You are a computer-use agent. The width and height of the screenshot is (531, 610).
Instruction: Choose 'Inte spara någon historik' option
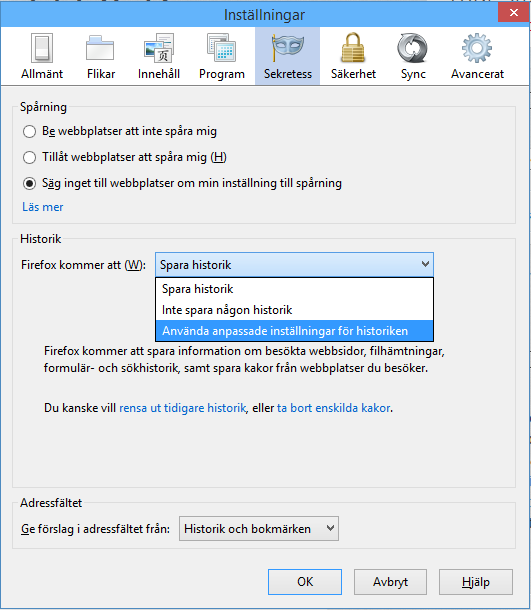294,310
